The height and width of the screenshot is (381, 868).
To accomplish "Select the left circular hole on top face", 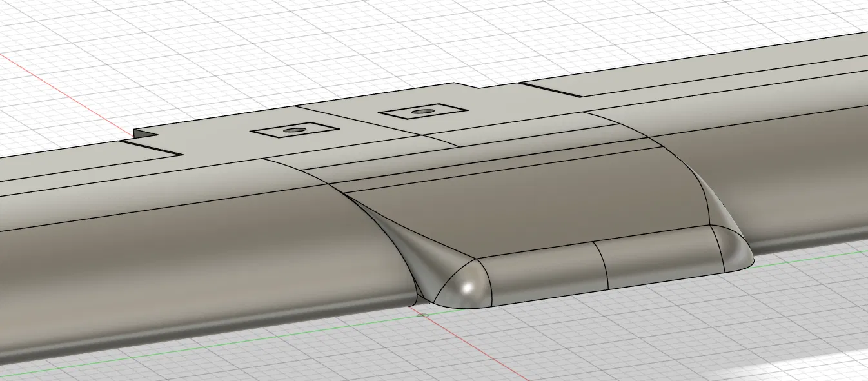I will pyautogui.click(x=295, y=130).
